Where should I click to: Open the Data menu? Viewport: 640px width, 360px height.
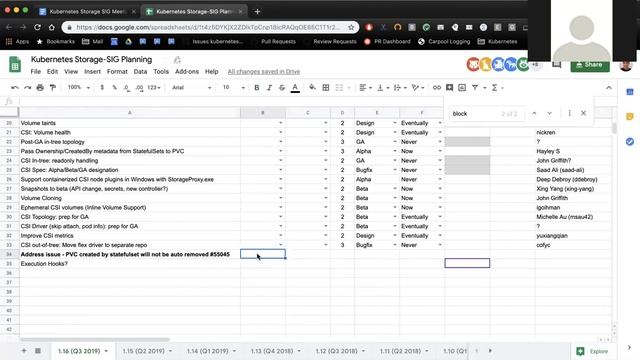coord(140,71)
